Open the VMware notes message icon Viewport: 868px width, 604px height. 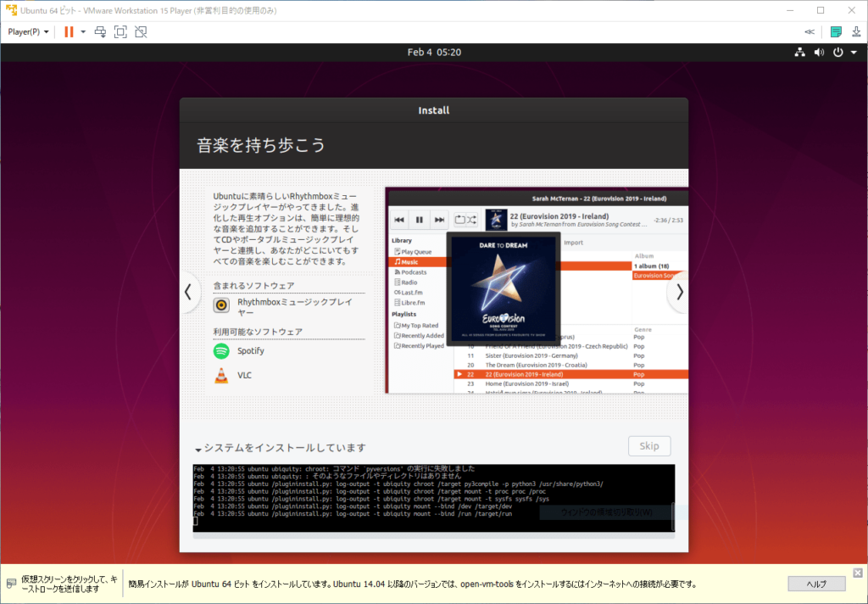(x=836, y=32)
